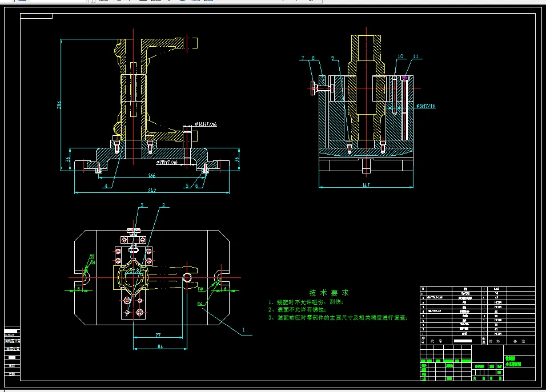Click the ø5H7/f6 fit annotation
Viewport: 546px width, 392px height.
tap(425, 106)
